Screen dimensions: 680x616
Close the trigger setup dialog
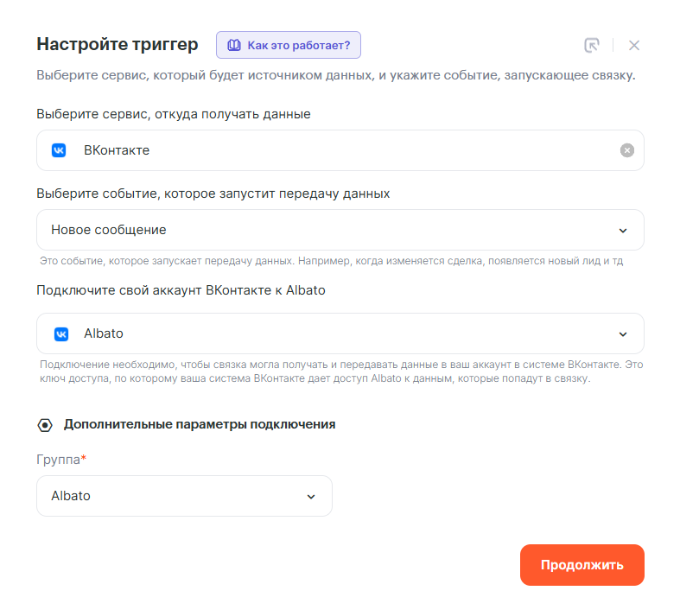(x=634, y=45)
